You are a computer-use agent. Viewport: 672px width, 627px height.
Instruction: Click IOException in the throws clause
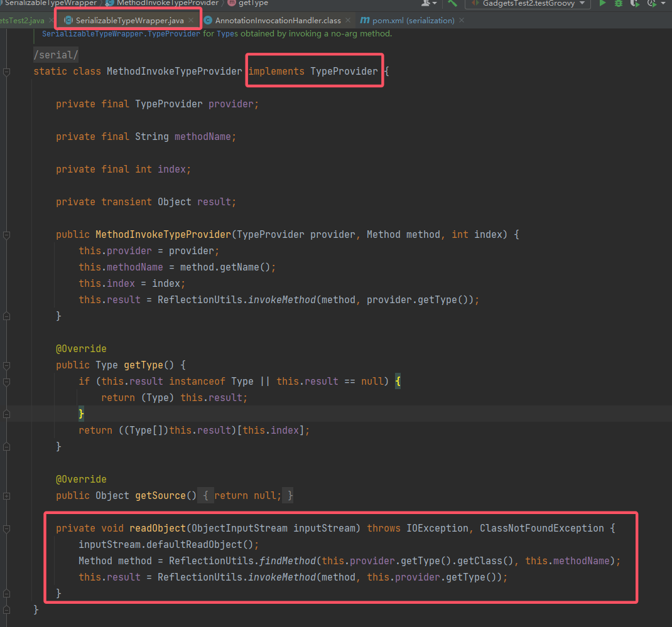click(437, 528)
